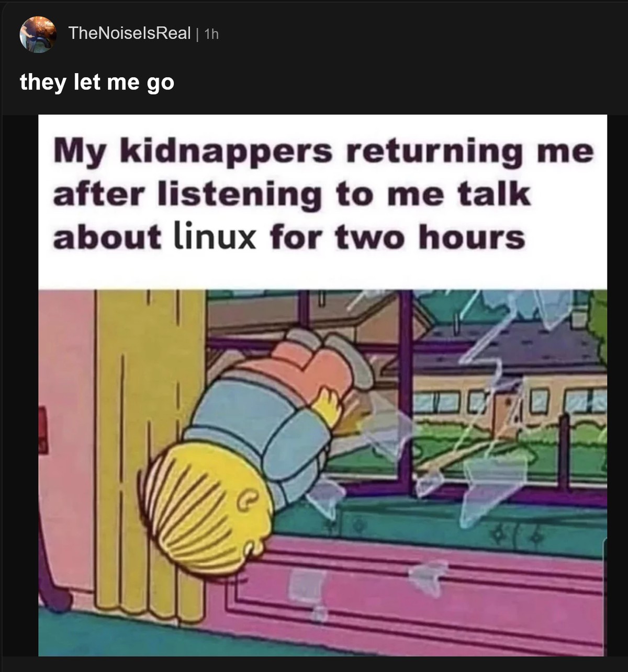Open the Simpsons meme image
628x672 pixels.
tap(322, 385)
